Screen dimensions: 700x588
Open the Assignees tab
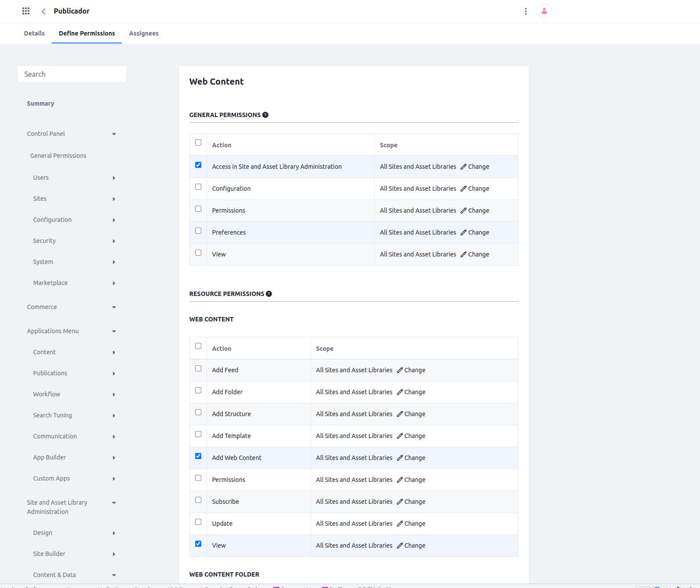point(144,33)
